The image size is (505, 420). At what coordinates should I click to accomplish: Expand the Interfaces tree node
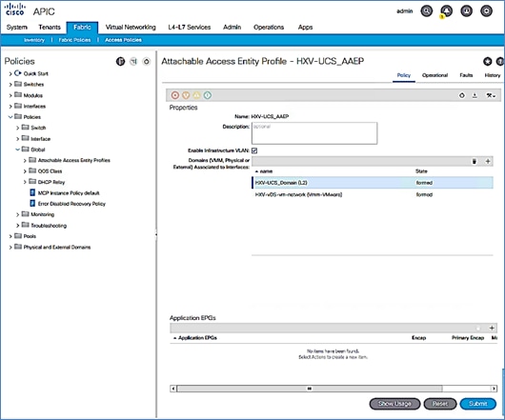coord(10,107)
